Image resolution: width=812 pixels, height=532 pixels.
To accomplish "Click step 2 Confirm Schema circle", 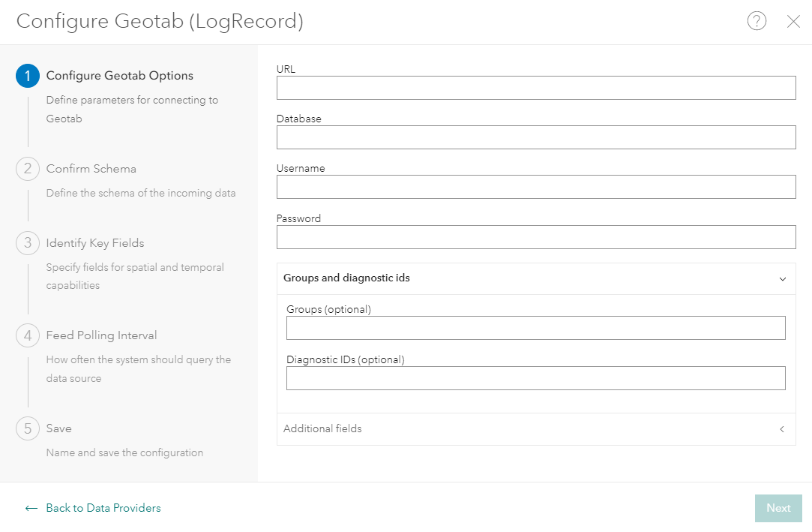I will pos(28,168).
